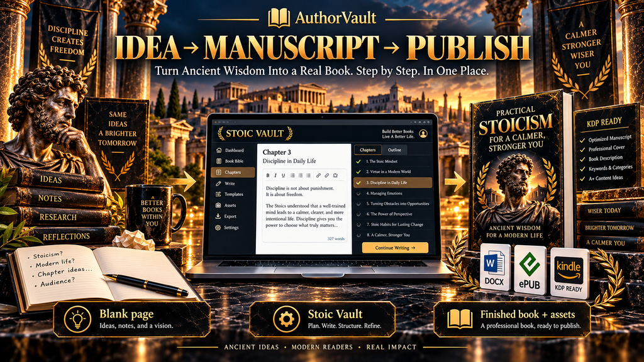
Task: Underline text using the U toolbar icon
Action: click(284, 176)
